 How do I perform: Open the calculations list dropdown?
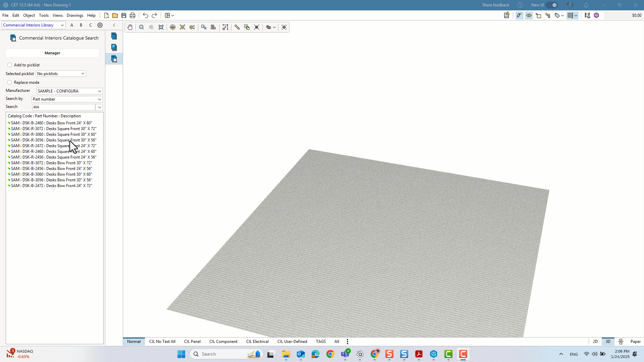click(573, 15)
